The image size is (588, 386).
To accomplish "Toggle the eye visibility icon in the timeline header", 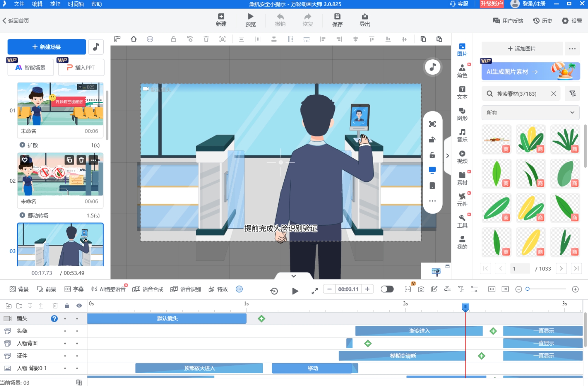I will [x=79, y=305].
